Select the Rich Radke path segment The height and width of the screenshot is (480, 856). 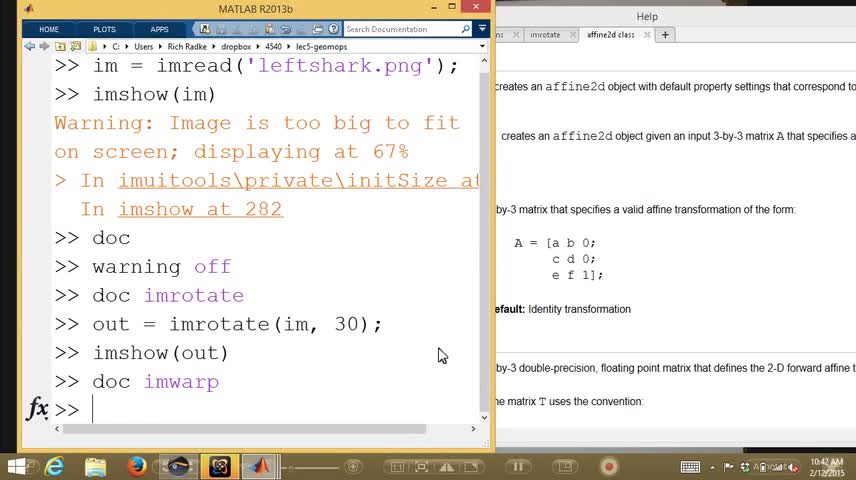coord(187,47)
